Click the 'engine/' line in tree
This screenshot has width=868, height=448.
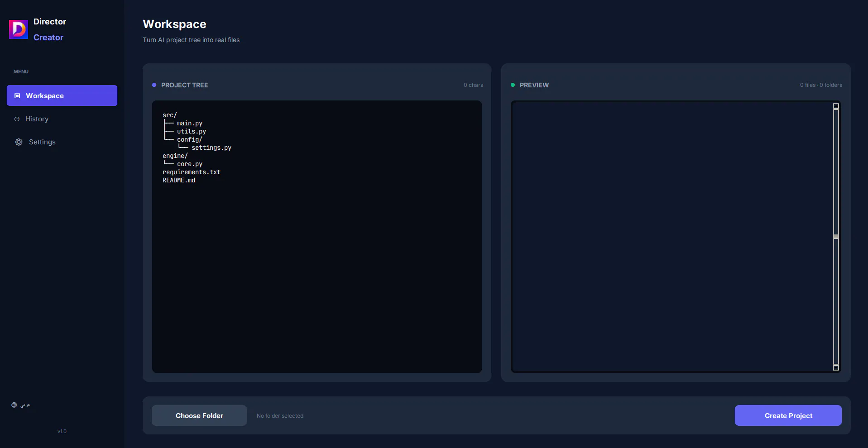point(175,156)
